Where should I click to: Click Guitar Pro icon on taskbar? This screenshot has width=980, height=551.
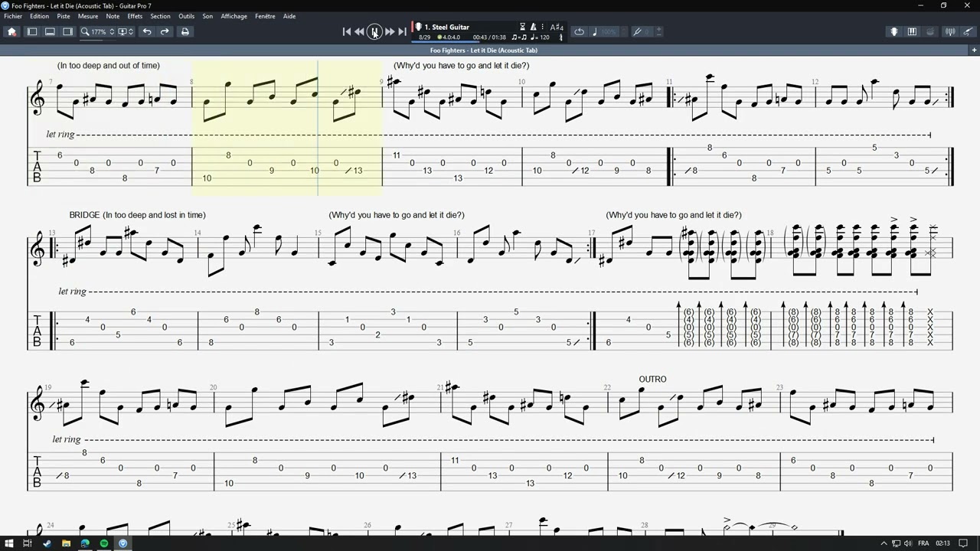point(122,543)
